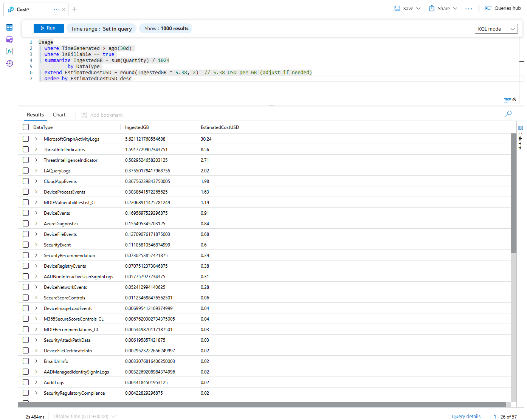Open the example Queries sidebar icon
This screenshot has height=420, width=527.
point(9,39)
